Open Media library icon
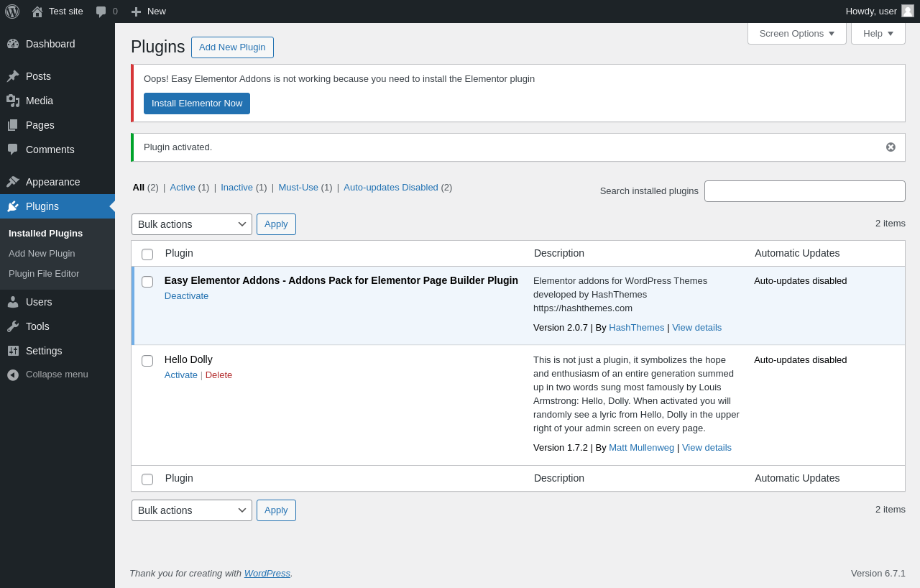This screenshot has height=588, width=920. click(13, 101)
